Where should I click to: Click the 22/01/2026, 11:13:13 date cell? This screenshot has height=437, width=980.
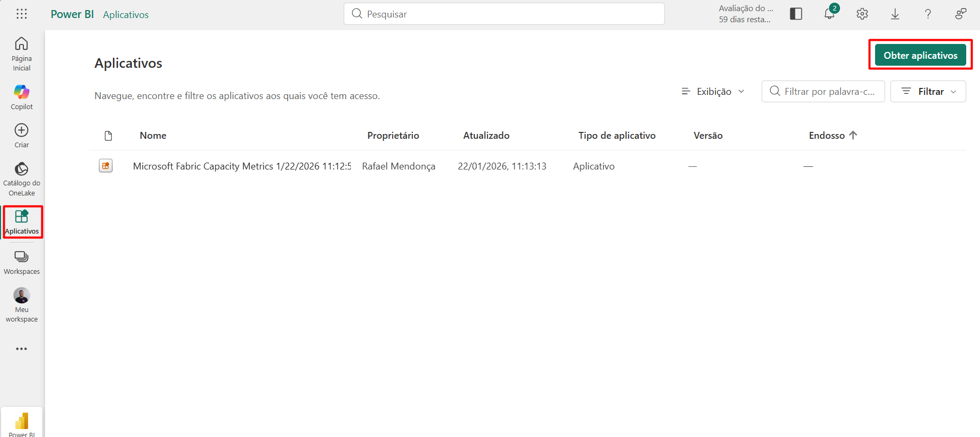(x=502, y=166)
